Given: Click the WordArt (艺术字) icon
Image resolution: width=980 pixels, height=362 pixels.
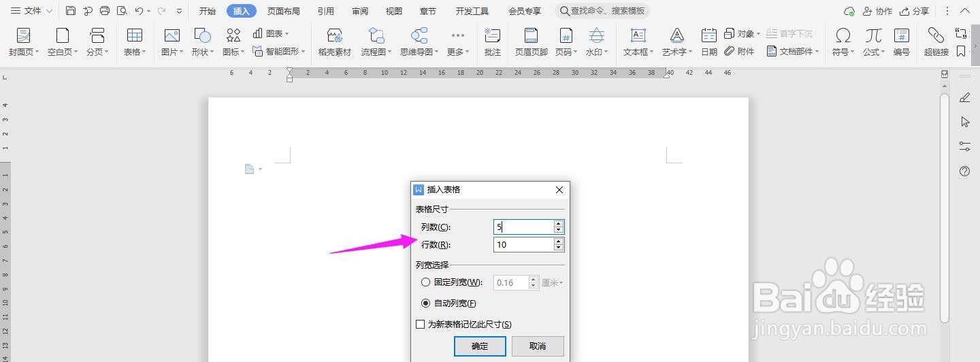Looking at the screenshot, I should 676,35.
